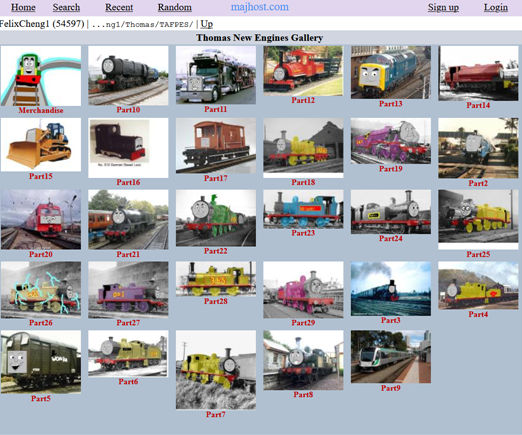Open the Part12 red small engine thumbnail
The width and height of the screenshot is (522, 435).
point(303,71)
